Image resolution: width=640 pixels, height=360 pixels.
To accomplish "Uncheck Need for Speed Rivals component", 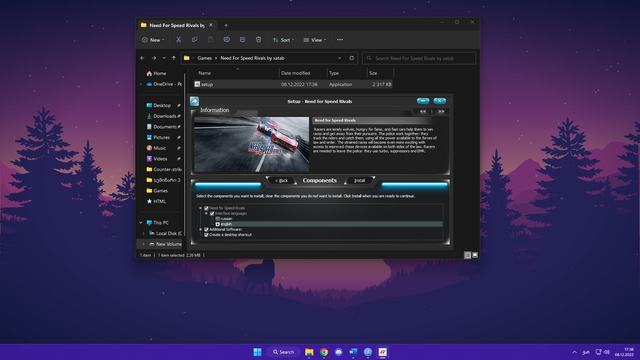I will click(206, 208).
